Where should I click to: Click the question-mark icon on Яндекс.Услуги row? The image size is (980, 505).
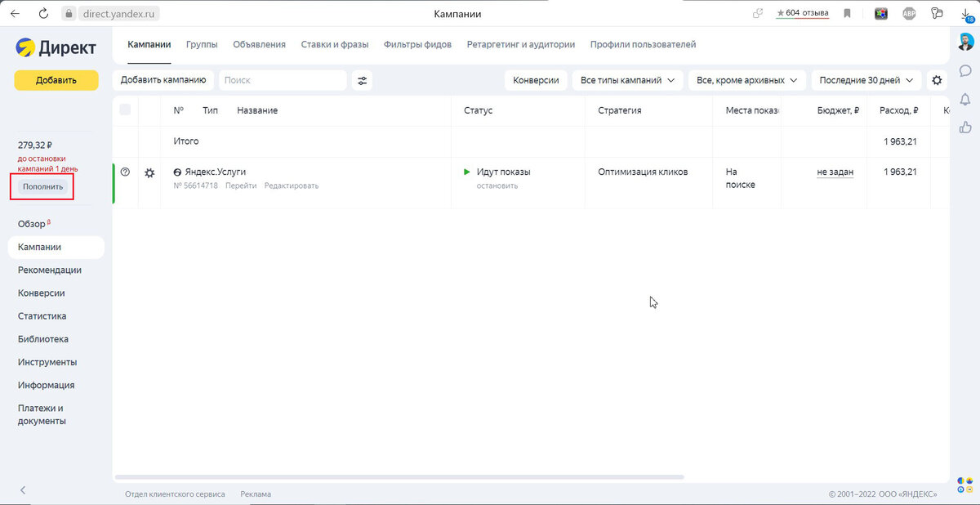(x=125, y=172)
